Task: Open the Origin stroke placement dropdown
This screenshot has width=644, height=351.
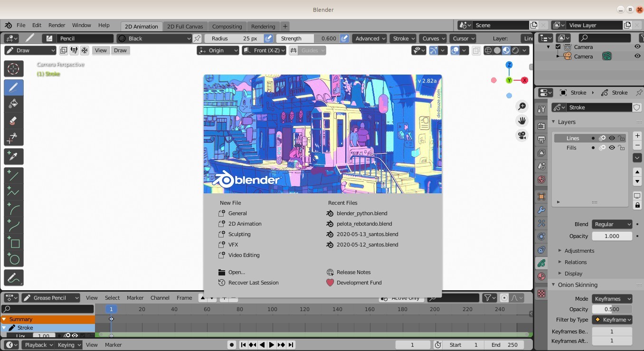Action: pyautogui.click(x=218, y=50)
